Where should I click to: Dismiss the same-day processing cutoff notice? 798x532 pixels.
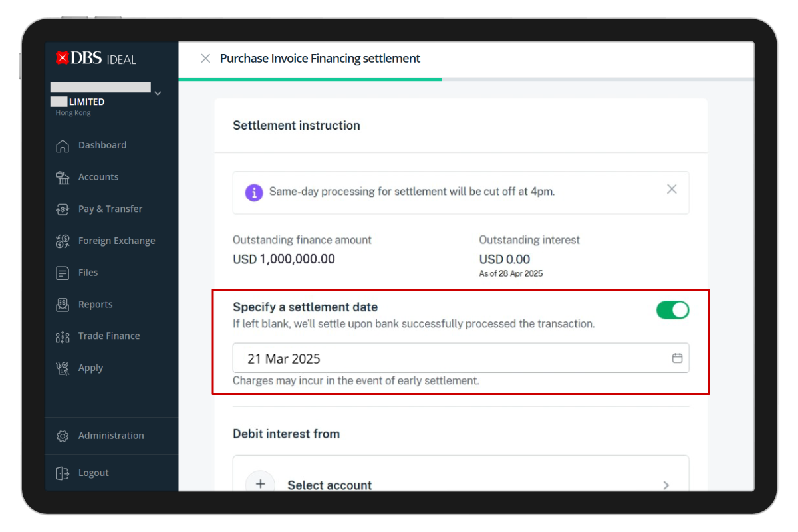pyautogui.click(x=672, y=189)
